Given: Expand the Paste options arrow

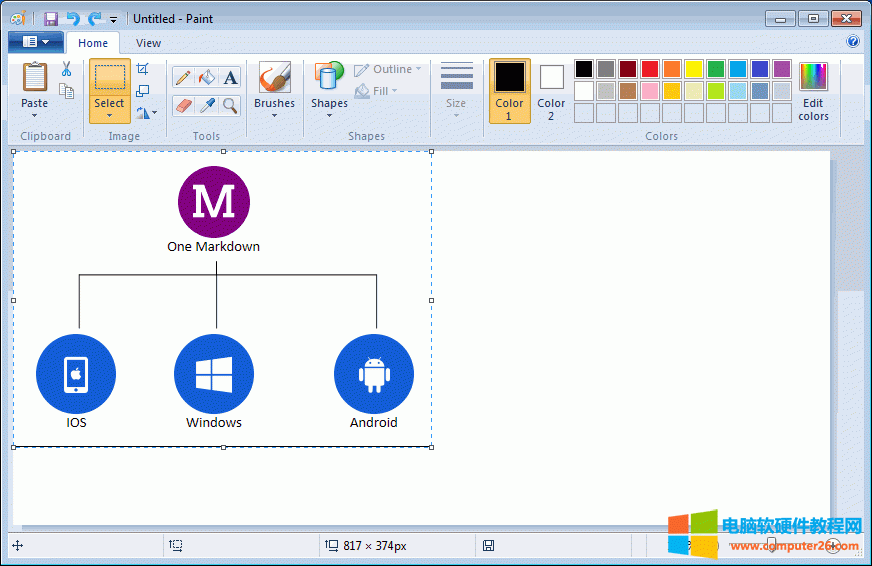Looking at the screenshot, I should (34, 116).
